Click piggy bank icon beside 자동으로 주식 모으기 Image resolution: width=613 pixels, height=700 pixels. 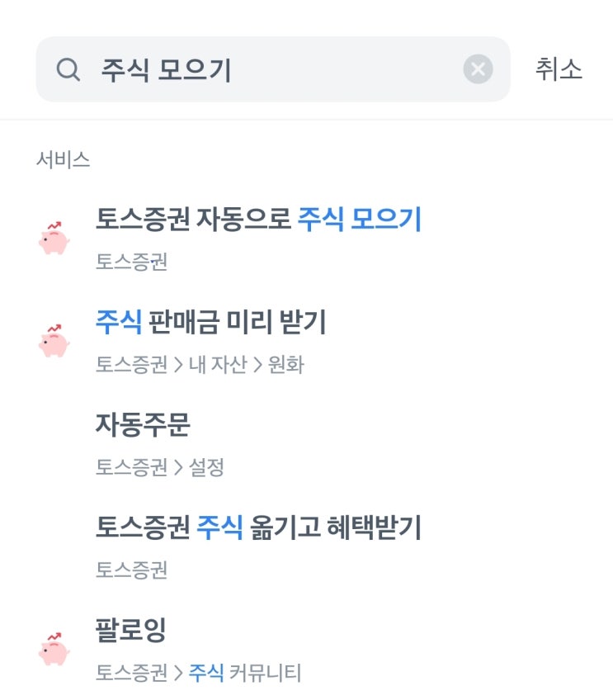click(54, 239)
